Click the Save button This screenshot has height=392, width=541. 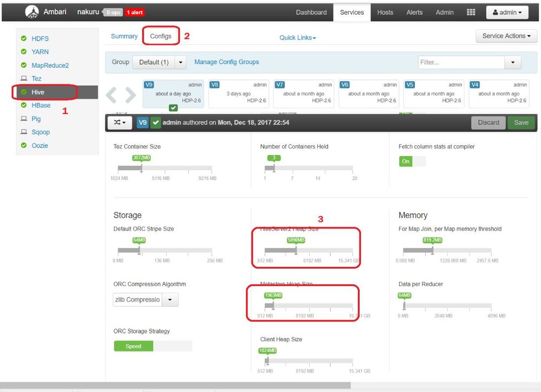521,122
